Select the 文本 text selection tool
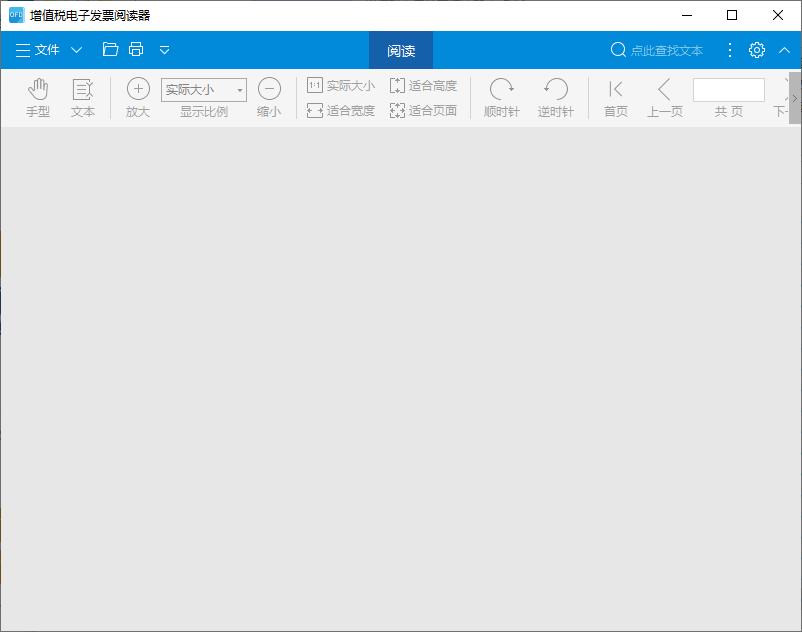Screen dimensions: 802x632 click(x=82, y=98)
